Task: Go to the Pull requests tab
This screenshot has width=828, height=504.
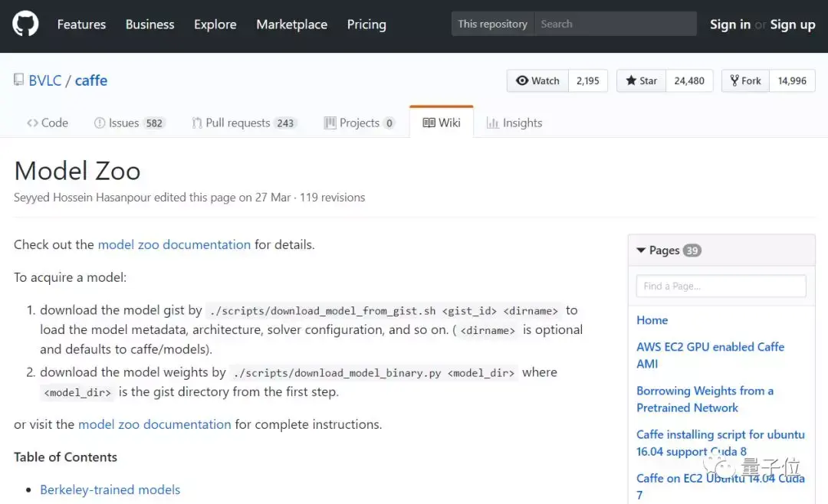Action: pos(240,123)
